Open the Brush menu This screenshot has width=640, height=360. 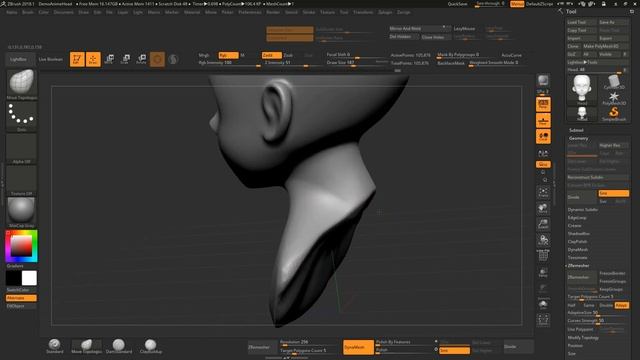pos(28,12)
